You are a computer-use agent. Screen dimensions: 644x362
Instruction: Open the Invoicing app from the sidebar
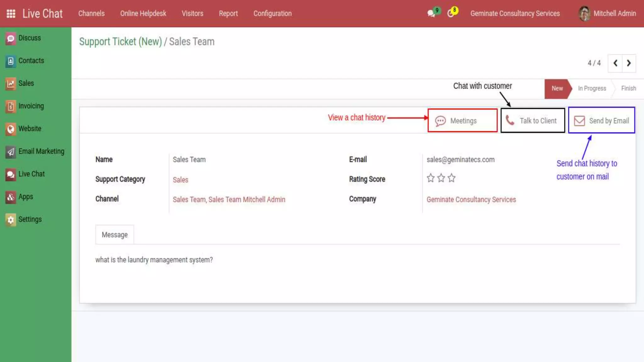point(31,106)
